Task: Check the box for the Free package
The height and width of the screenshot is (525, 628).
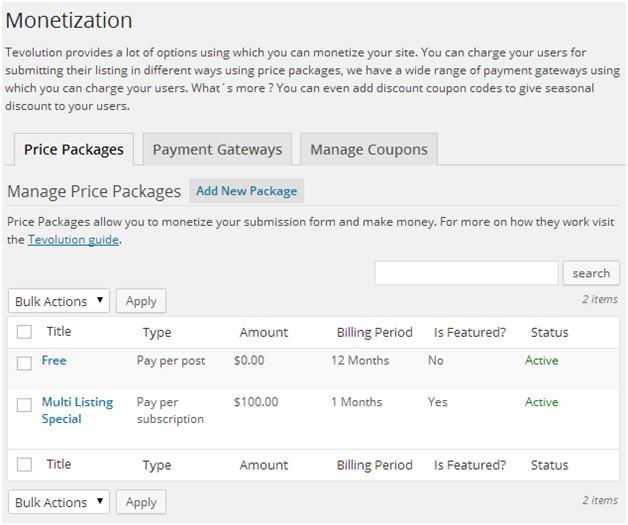Action: 25,363
